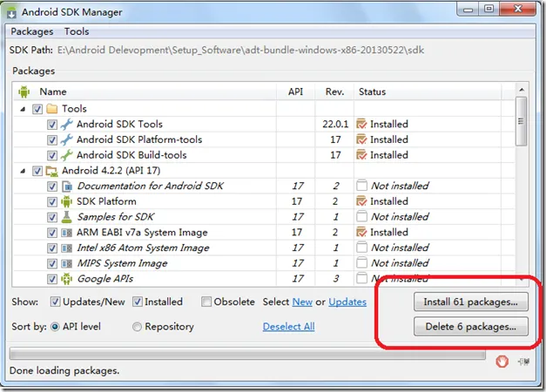Click the Samples for SDK icon
The height and width of the screenshot is (392, 546).
pyautogui.click(x=66, y=217)
